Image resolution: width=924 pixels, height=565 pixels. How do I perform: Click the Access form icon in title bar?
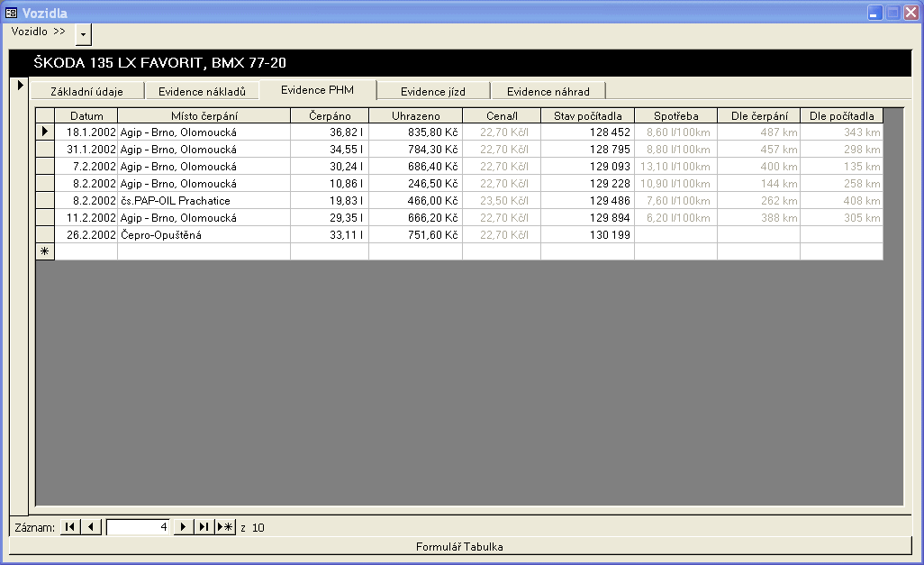pyautogui.click(x=12, y=13)
